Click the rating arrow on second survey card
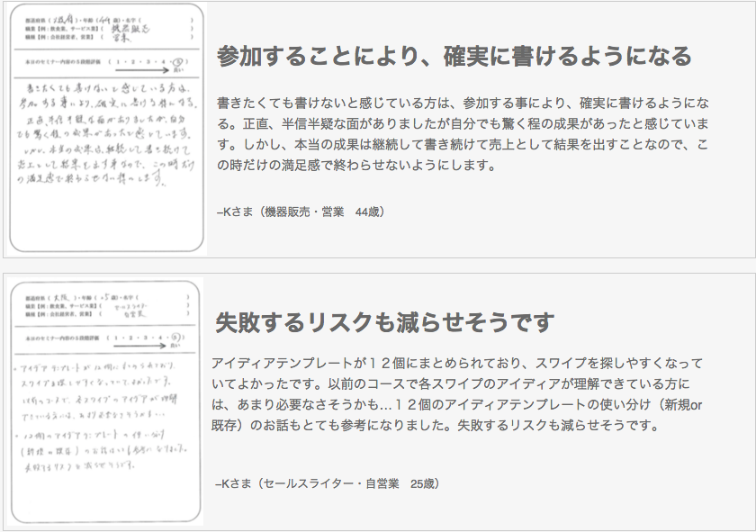 [x=139, y=346]
